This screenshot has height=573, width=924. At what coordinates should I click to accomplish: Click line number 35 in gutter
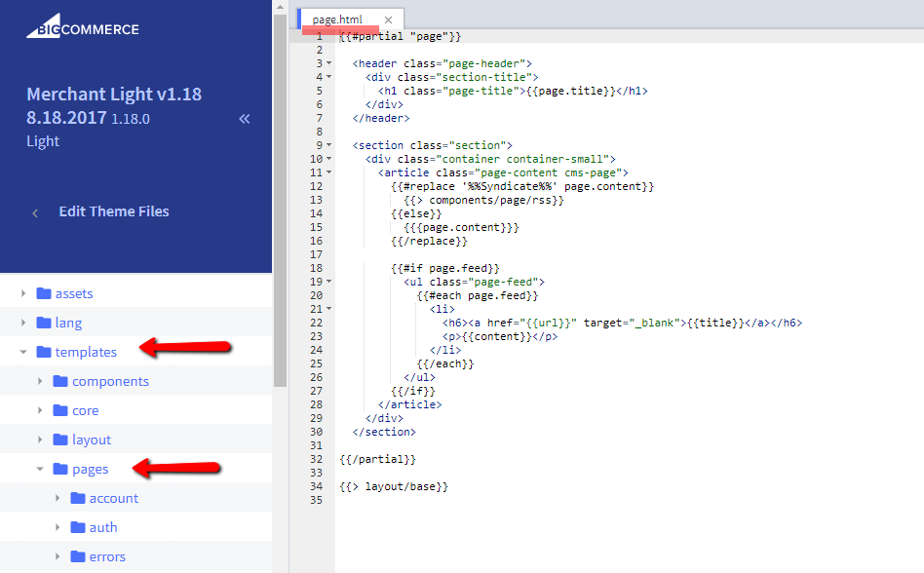(317, 500)
